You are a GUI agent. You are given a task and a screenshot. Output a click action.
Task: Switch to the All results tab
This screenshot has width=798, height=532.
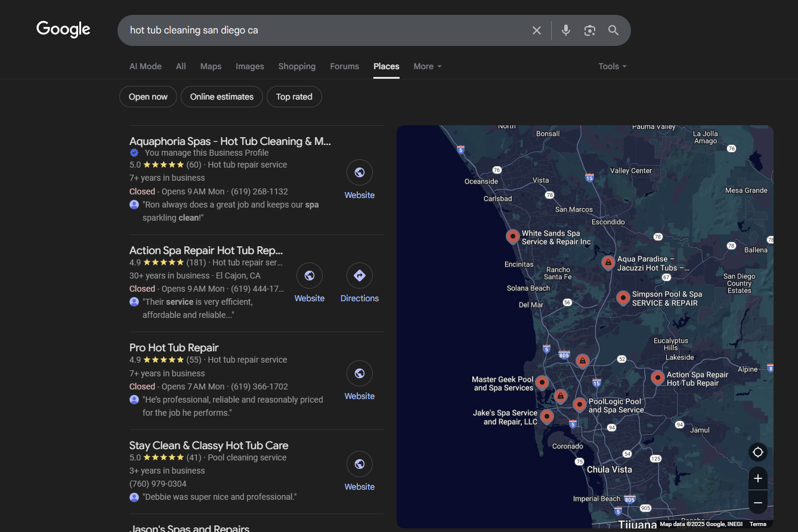[181, 66]
